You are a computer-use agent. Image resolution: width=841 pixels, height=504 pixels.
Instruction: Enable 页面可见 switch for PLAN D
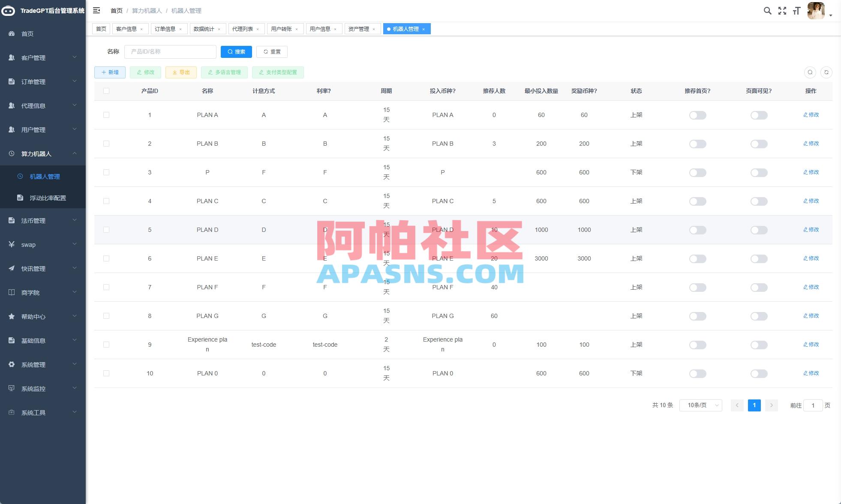point(759,230)
